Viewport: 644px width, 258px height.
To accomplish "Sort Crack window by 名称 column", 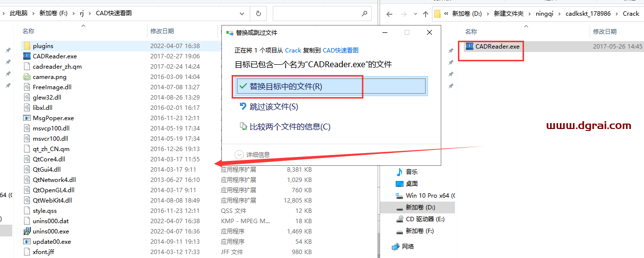I will [x=471, y=31].
